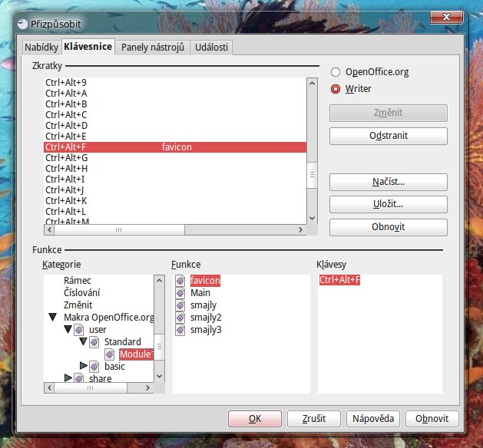Open the Panely nástrojů tab
This screenshot has width=483, height=448.
(153, 48)
